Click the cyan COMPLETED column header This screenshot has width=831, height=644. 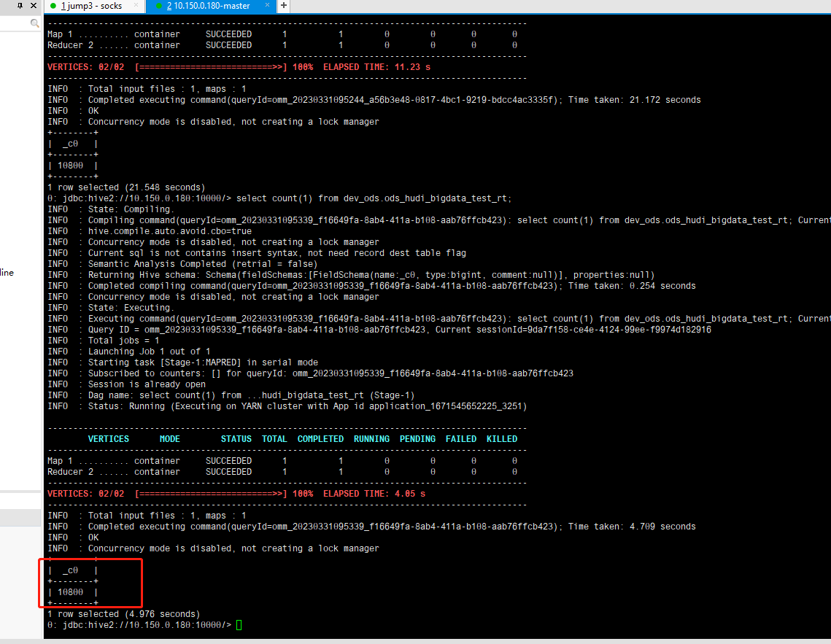click(x=320, y=439)
